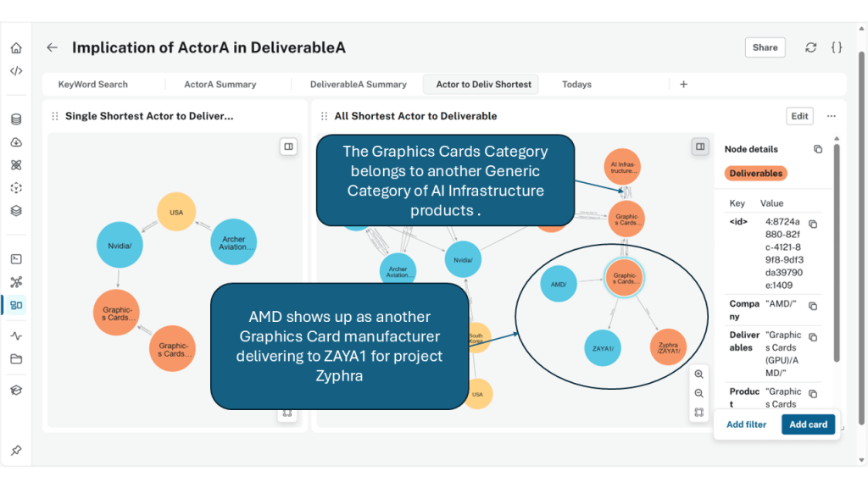This screenshot has width=868, height=488.
Task: Open the curly braces parameters icon
Action: (x=837, y=47)
